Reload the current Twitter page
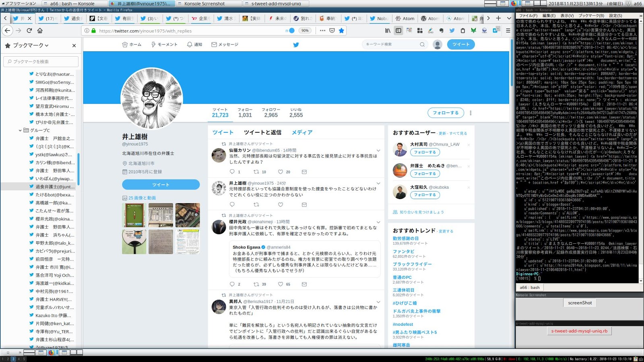The image size is (644, 362). (29, 31)
